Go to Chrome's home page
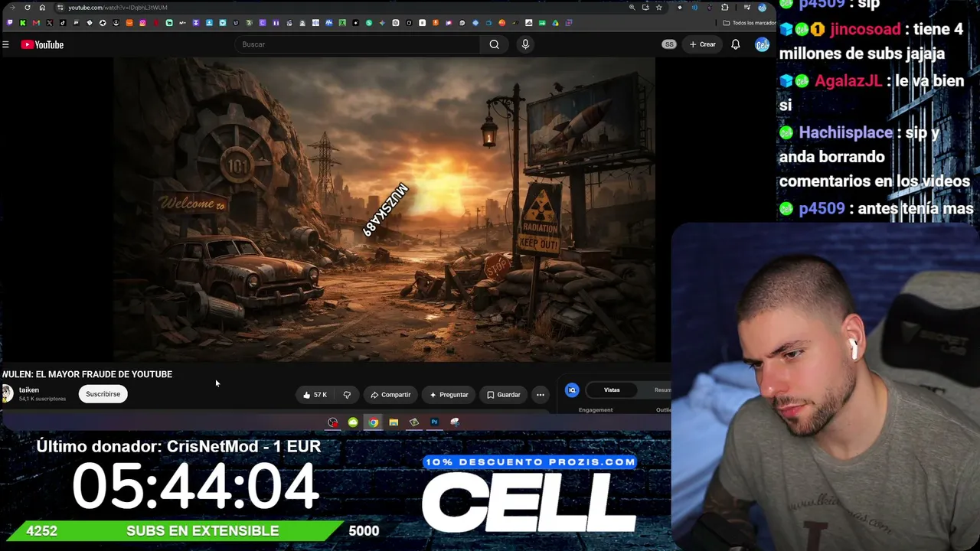This screenshot has height=551, width=980. tap(42, 8)
